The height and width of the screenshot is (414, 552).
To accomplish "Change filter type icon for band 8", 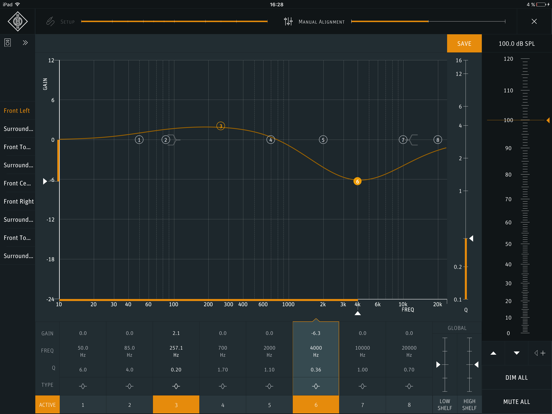I will point(409,386).
